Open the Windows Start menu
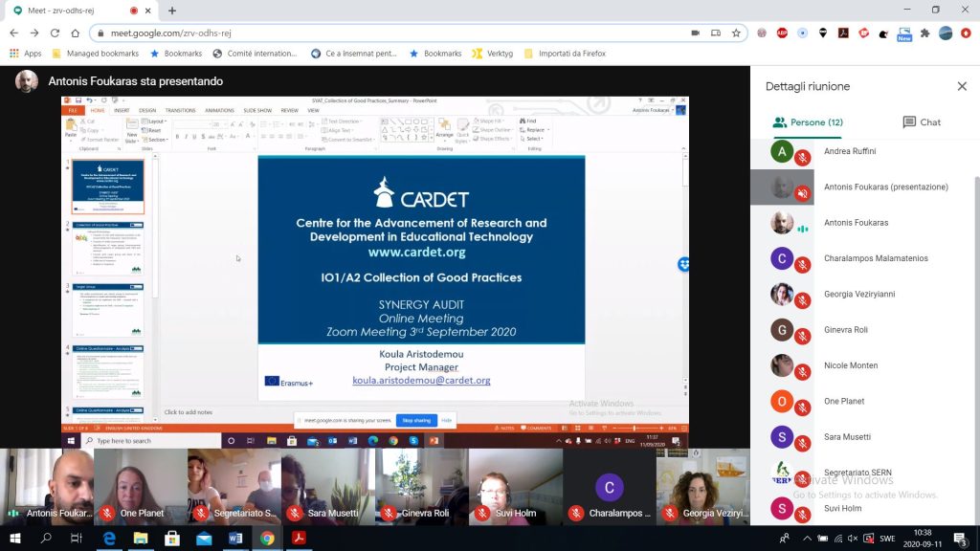This screenshot has height=551, width=980. click(15, 538)
